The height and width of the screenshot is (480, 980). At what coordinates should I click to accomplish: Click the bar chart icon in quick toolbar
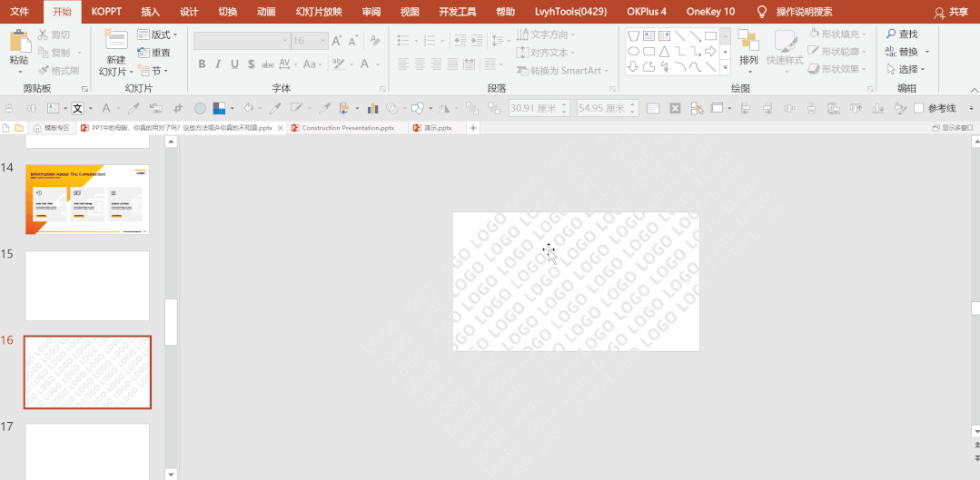pos(373,109)
